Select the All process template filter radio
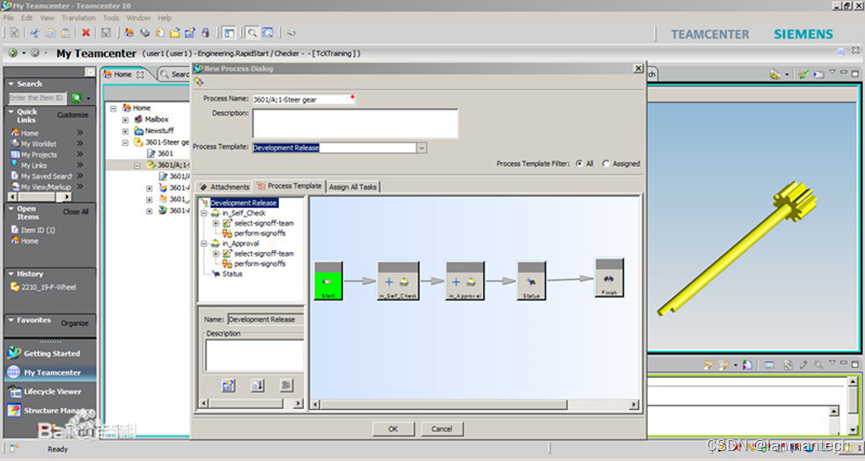The image size is (865, 461). coord(579,164)
